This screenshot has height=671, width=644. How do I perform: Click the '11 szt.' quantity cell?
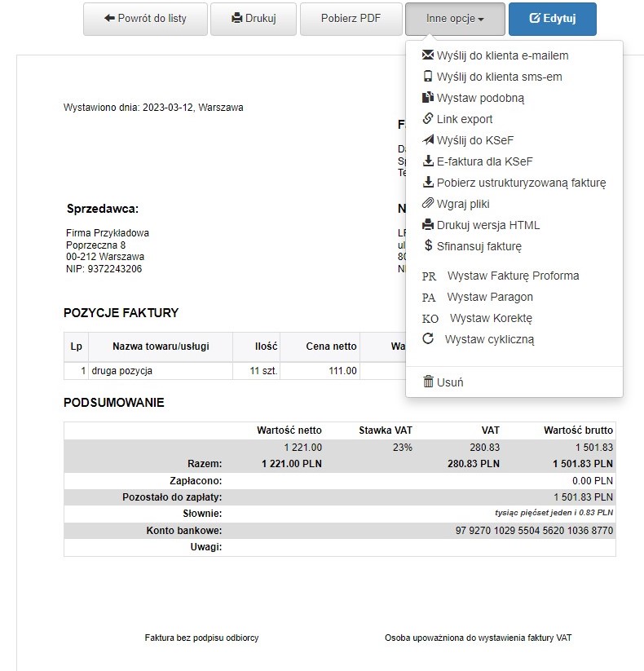click(256, 371)
